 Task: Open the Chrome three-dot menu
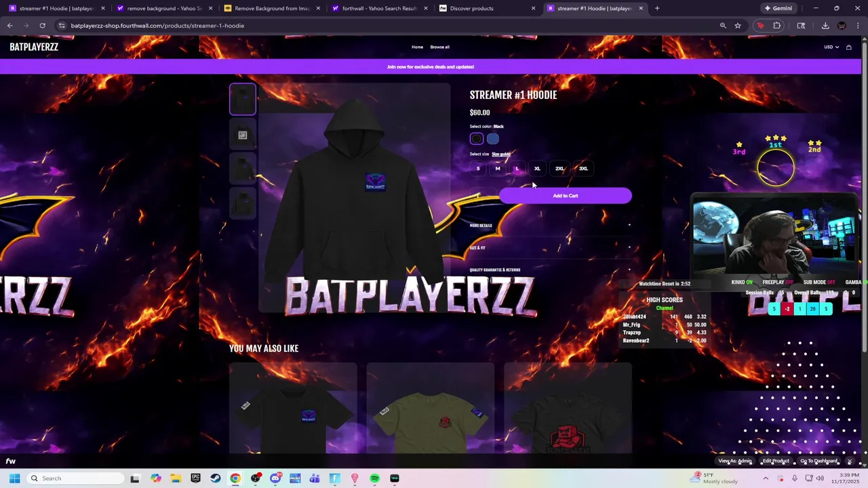(858, 25)
